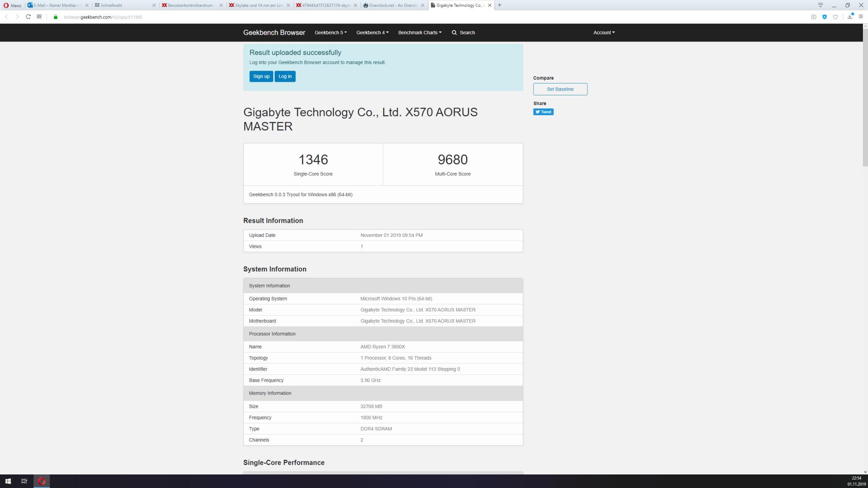Close the 479443d1572637174 tab
The image size is (868, 488).
click(355, 5)
